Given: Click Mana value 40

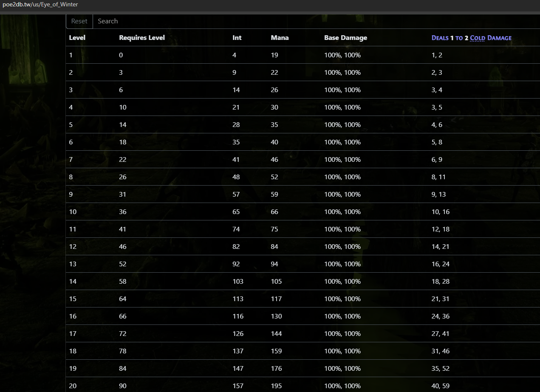Looking at the screenshot, I should (274, 142).
